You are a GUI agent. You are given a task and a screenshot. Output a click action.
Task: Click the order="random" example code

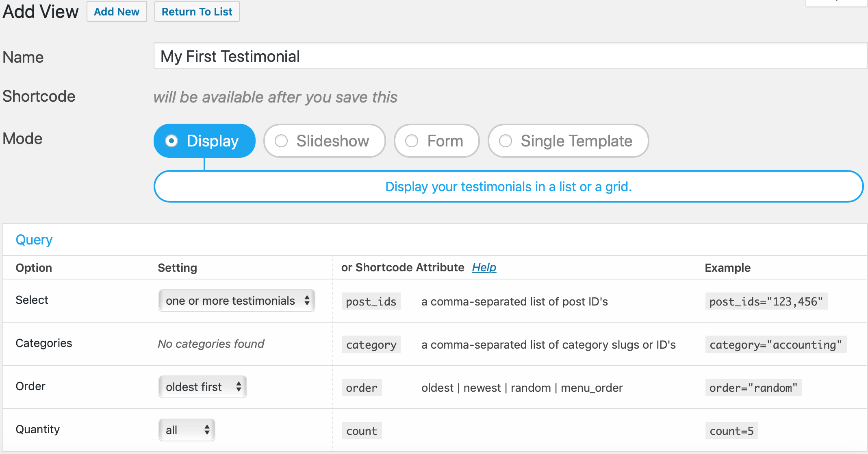tap(753, 388)
